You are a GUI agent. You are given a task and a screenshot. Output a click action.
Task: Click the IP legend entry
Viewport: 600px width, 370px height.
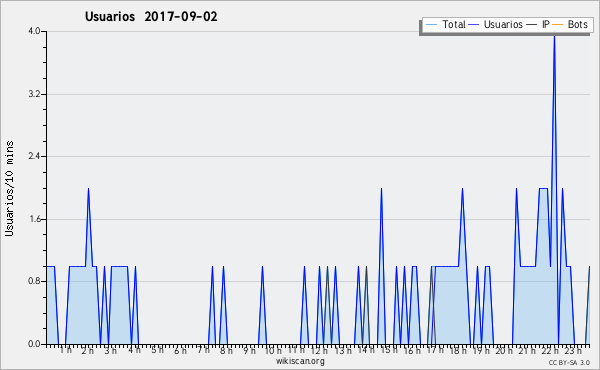(x=538, y=24)
